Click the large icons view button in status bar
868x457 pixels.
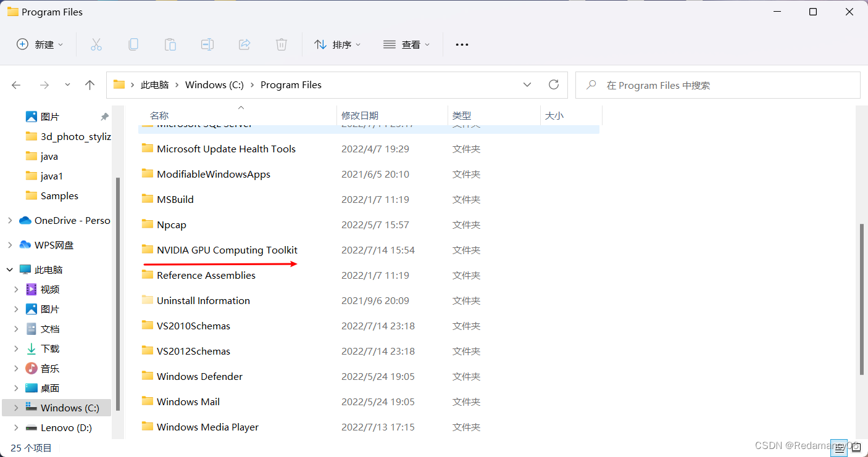click(856, 448)
